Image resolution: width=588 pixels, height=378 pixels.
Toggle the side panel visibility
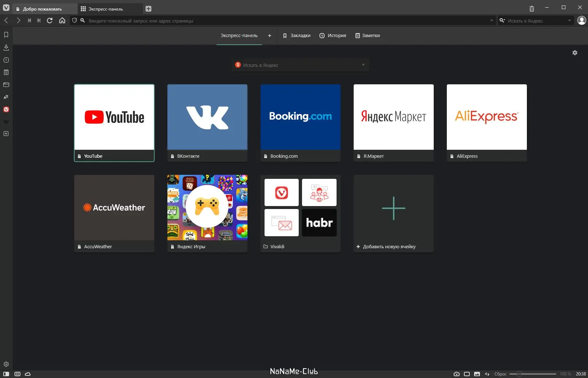point(6,374)
